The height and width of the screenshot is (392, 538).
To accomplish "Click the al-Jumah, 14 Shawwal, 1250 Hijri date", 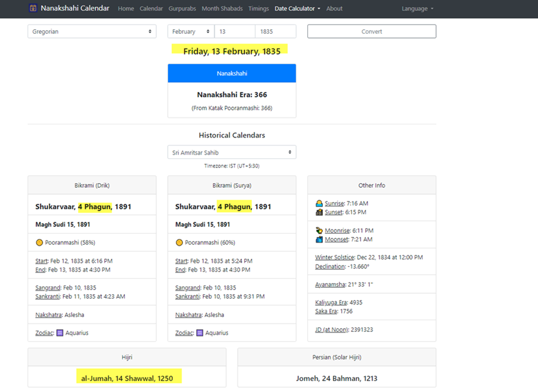I will [127, 378].
